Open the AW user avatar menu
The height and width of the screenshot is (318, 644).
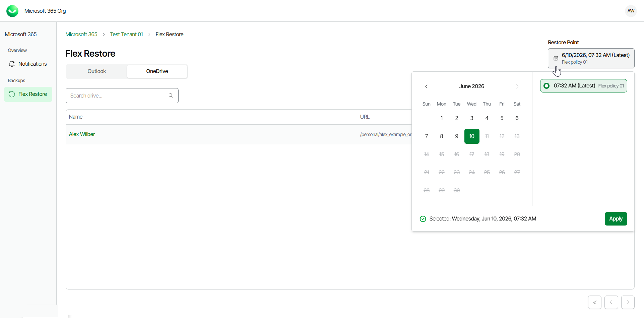631,11
